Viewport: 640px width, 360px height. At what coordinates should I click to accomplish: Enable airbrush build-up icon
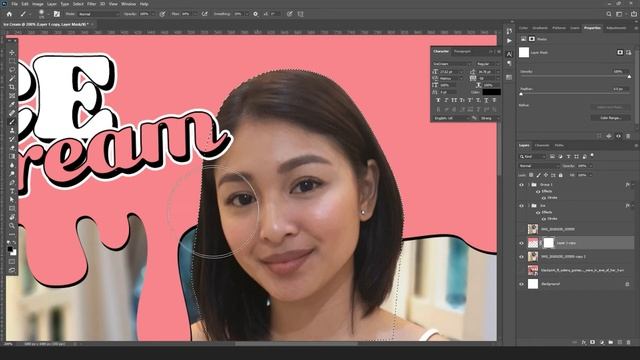point(204,14)
